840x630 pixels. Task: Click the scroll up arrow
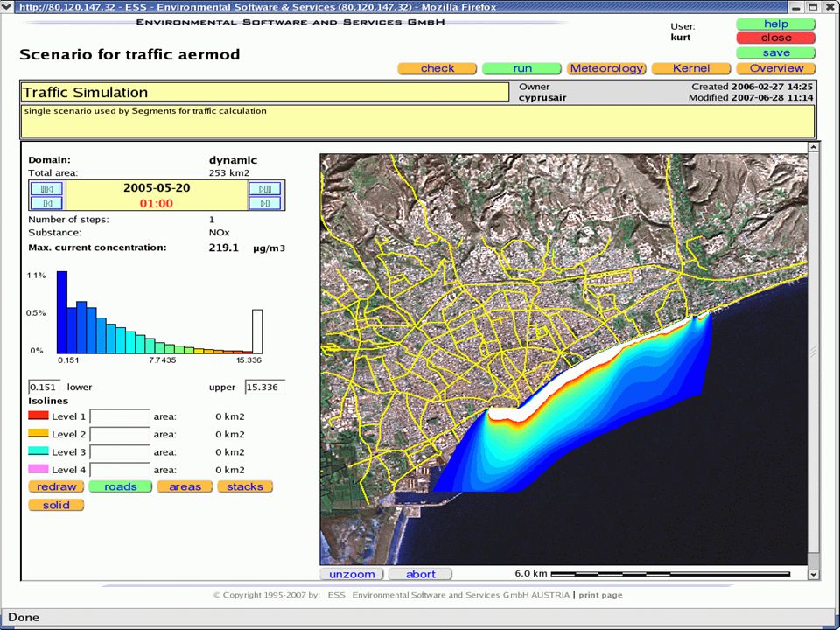coord(813,147)
